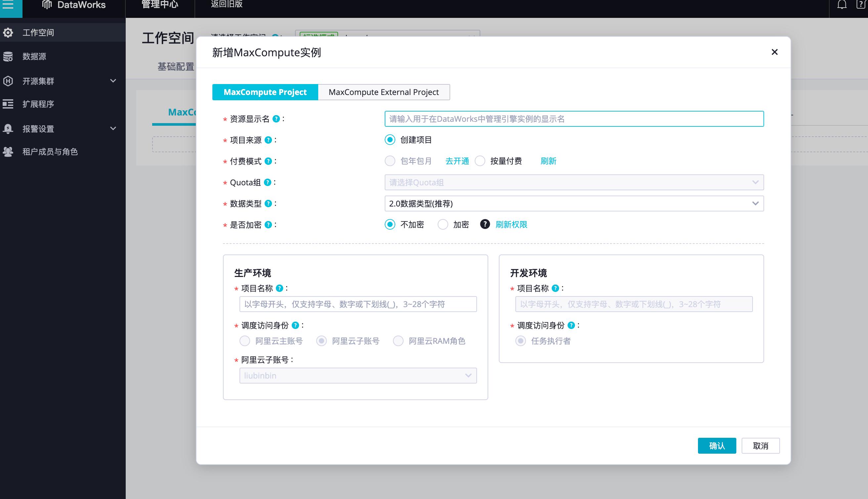Click the hamburger menu icon
This screenshot has width=868, height=499.
8,5
